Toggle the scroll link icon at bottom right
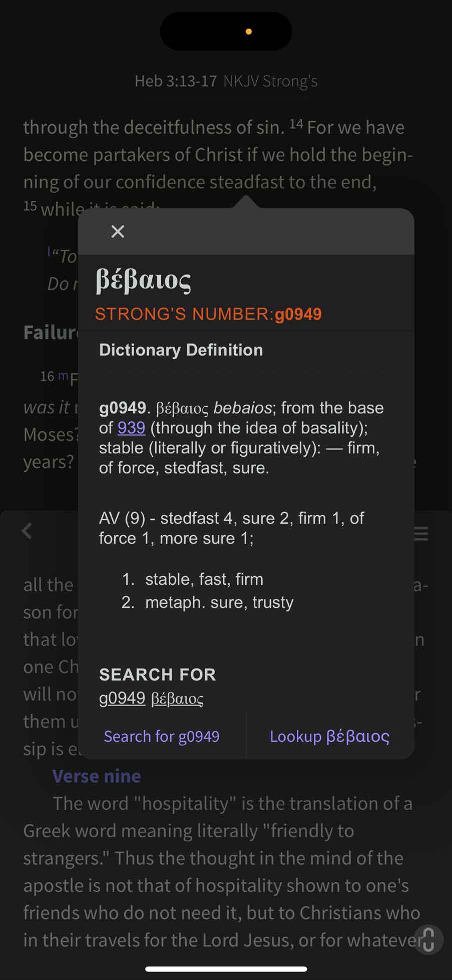 (x=428, y=939)
